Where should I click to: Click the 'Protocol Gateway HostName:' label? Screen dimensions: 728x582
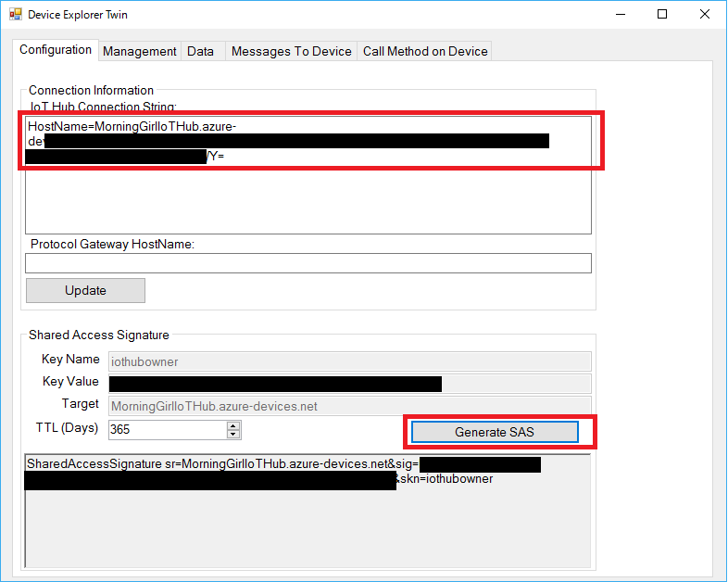tap(112, 244)
